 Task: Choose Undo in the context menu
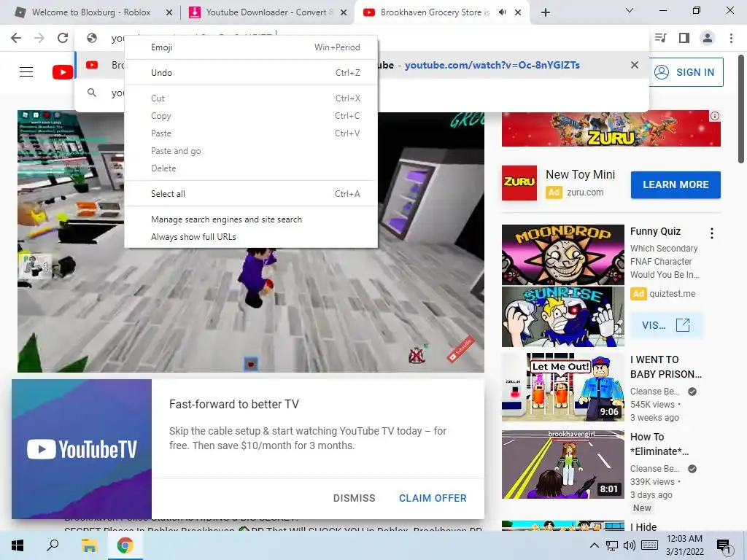tap(251, 73)
